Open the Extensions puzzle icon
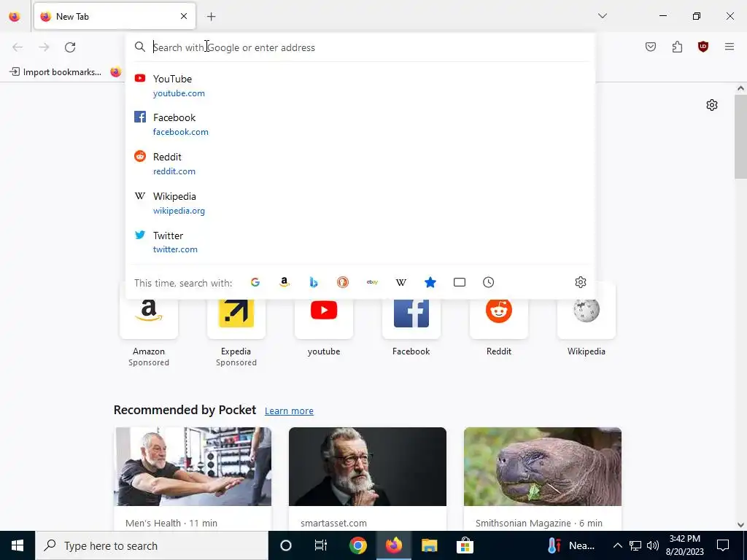Screen dimensions: 747x560 [x=677, y=47]
